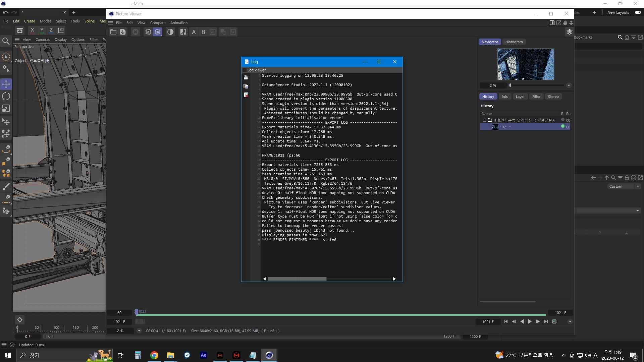This screenshot has height=362, width=644.
Task: Toggle the New Layouts switch
Action: pos(638,12)
